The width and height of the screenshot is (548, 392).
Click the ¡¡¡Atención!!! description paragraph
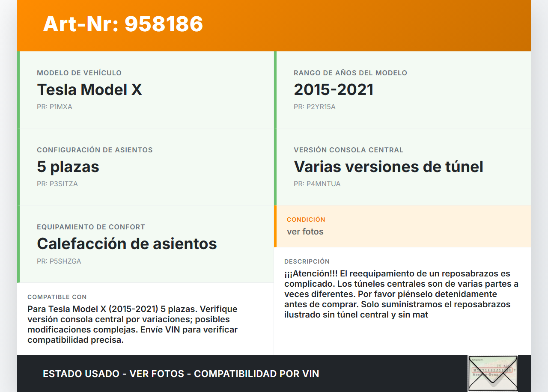click(402, 294)
